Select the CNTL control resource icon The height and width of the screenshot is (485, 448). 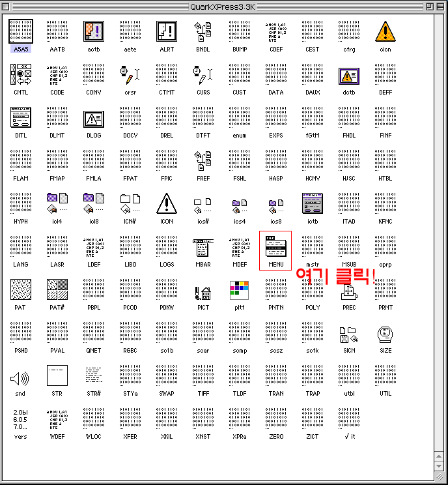click(21, 76)
